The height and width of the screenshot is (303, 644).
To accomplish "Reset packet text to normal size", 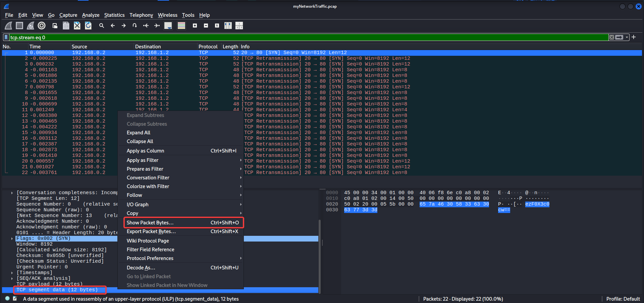I will pyautogui.click(x=217, y=26).
